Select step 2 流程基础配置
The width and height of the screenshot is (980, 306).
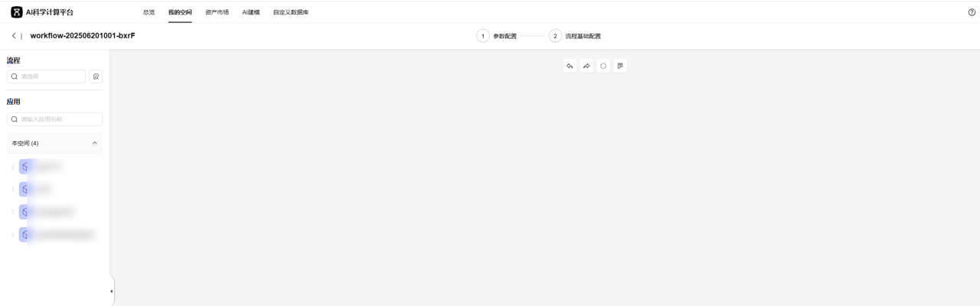[575, 36]
